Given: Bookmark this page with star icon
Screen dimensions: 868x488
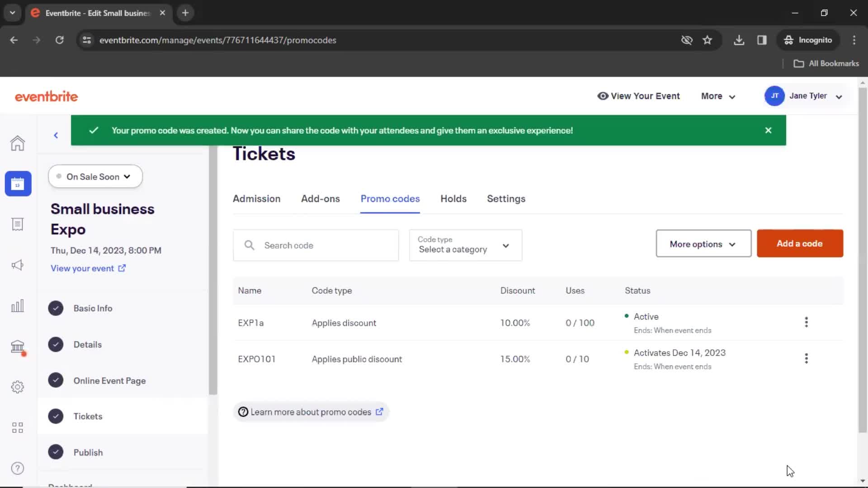Looking at the screenshot, I should point(708,40).
